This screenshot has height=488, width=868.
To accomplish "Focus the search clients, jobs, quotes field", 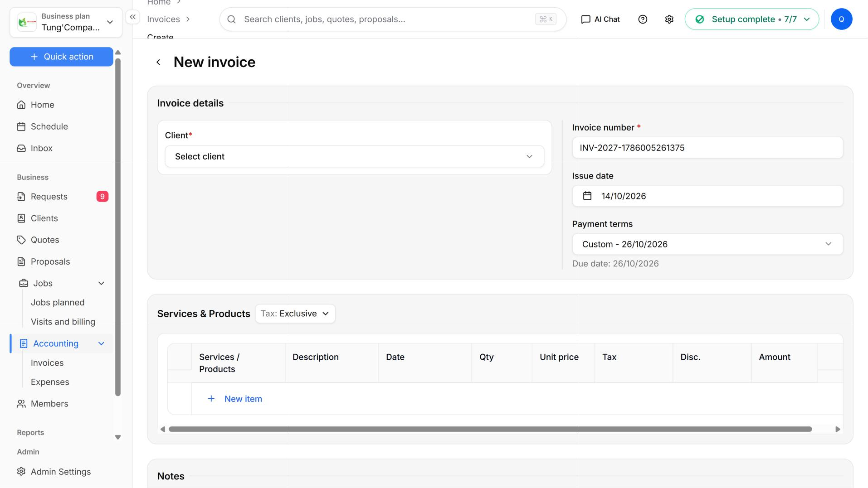I will pyautogui.click(x=393, y=19).
